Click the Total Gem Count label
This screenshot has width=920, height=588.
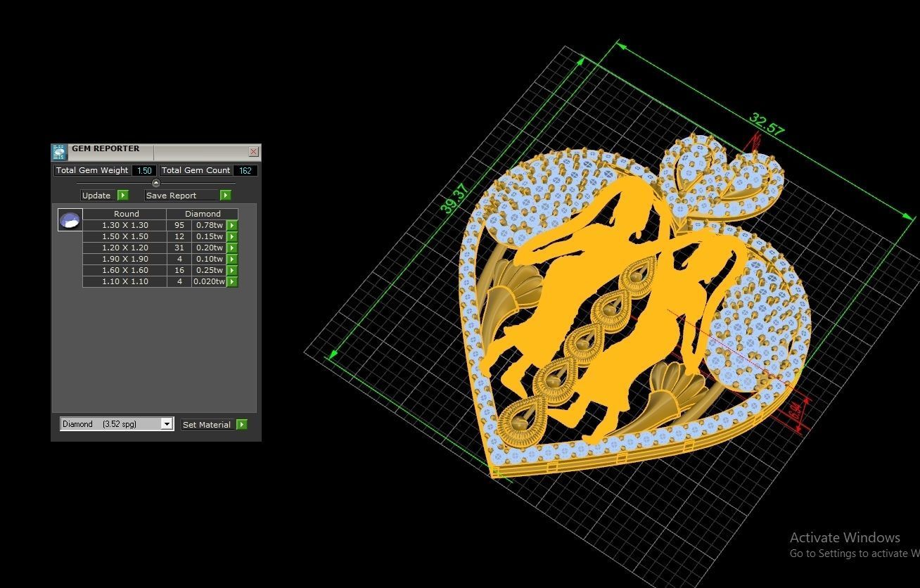(196, 170)
